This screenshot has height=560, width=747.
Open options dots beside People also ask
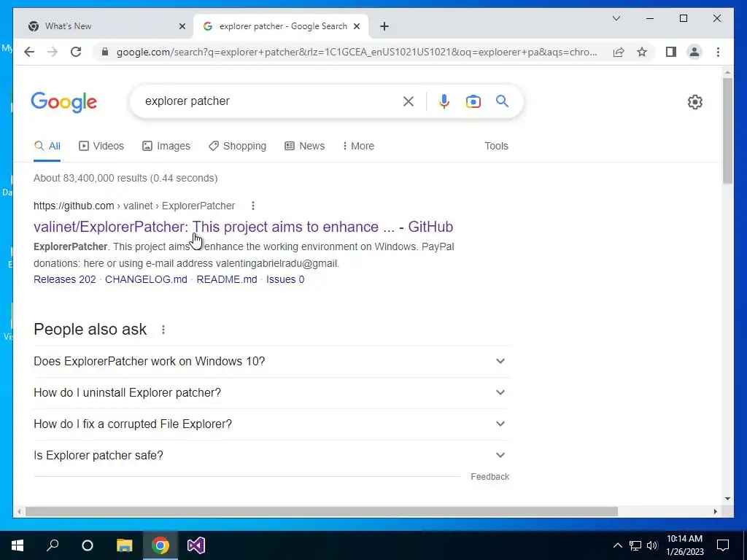[x=163, y=330]
